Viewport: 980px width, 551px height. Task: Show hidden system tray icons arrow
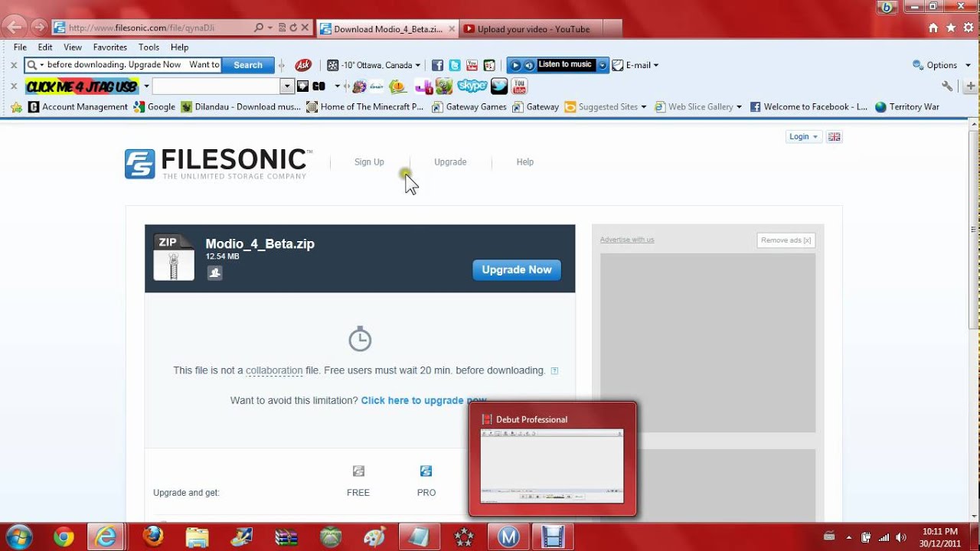(849, 537)
